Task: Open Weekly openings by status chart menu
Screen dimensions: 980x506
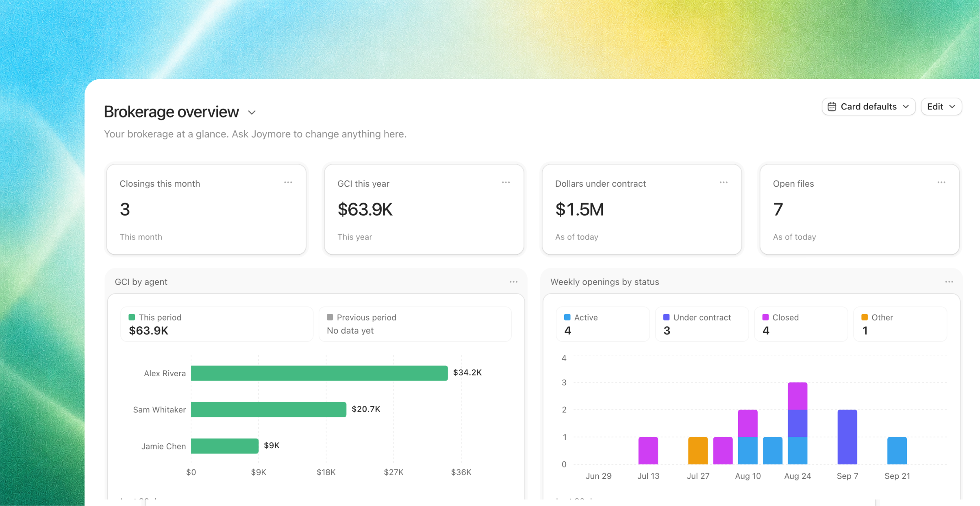Action: [949, 282]
